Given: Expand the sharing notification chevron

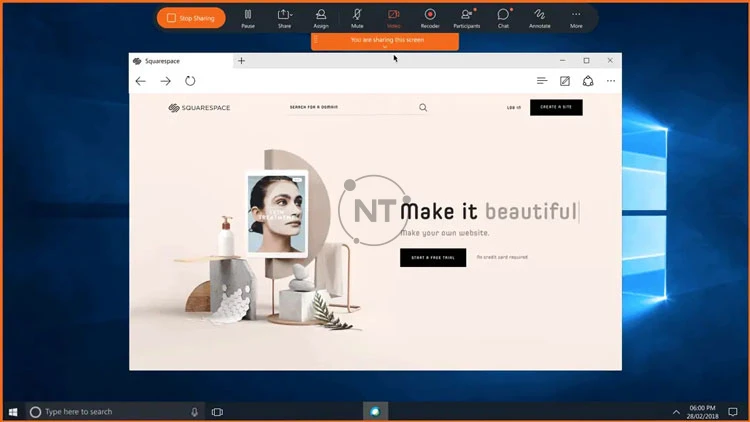Looking at the screenshot, I should (x=385, y=47).
